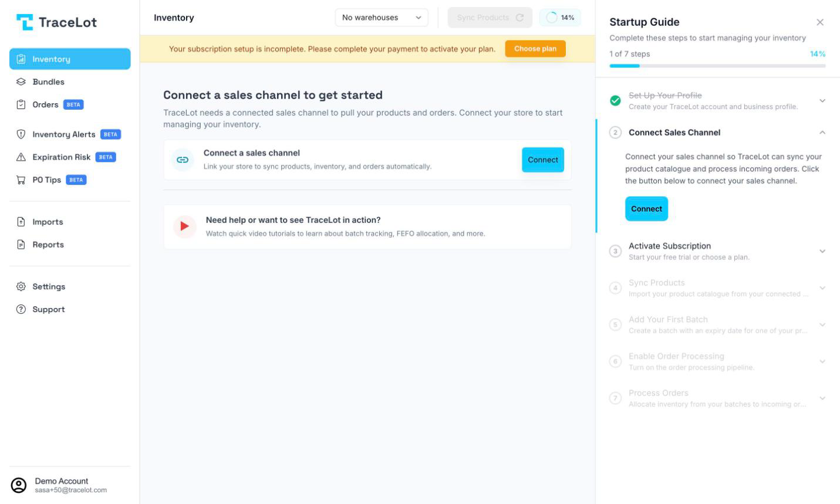
Task: Click the green checkmark for Set Up Your Profile
Action: 615,100
